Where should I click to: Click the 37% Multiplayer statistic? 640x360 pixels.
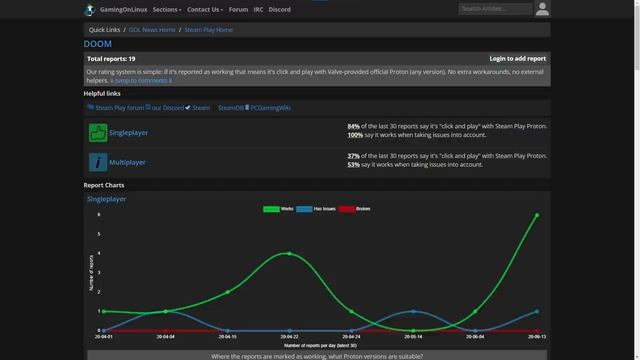pos(353,156)
